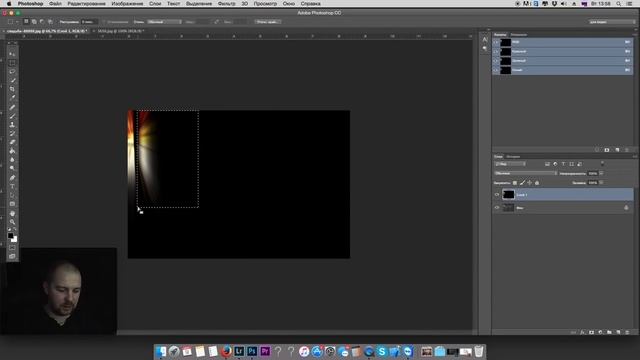Select the Eraser tool
Screen dimensions: 640x360
(x=12, y=142)
